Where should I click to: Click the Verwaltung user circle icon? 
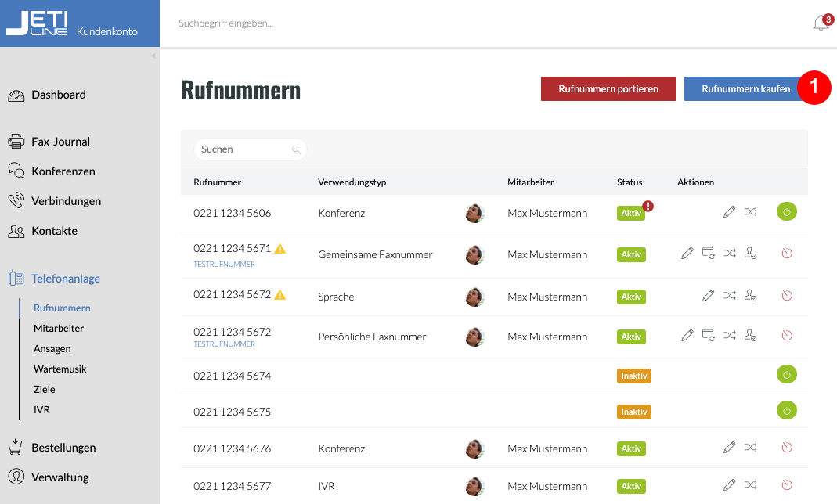(x=16, y=477)
